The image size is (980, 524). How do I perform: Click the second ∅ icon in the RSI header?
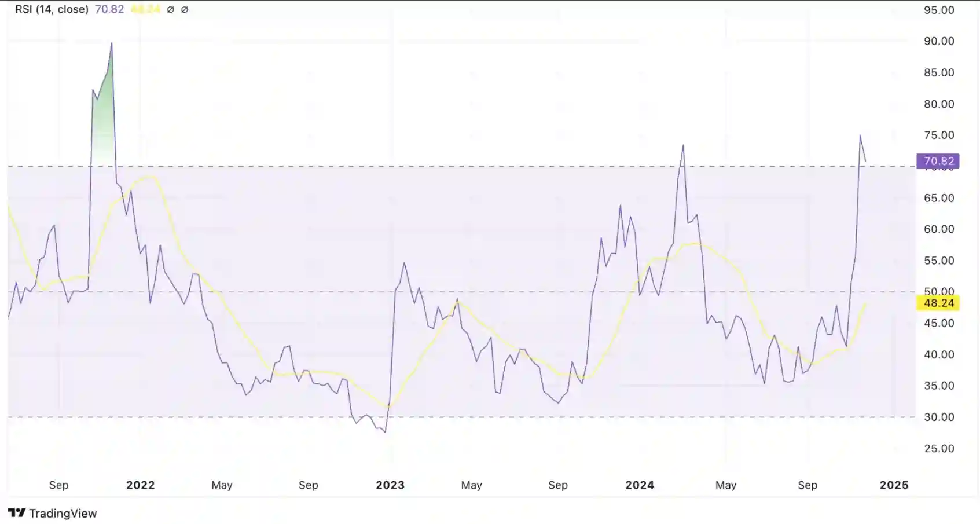pyautogui.click(x=185, y=9)
